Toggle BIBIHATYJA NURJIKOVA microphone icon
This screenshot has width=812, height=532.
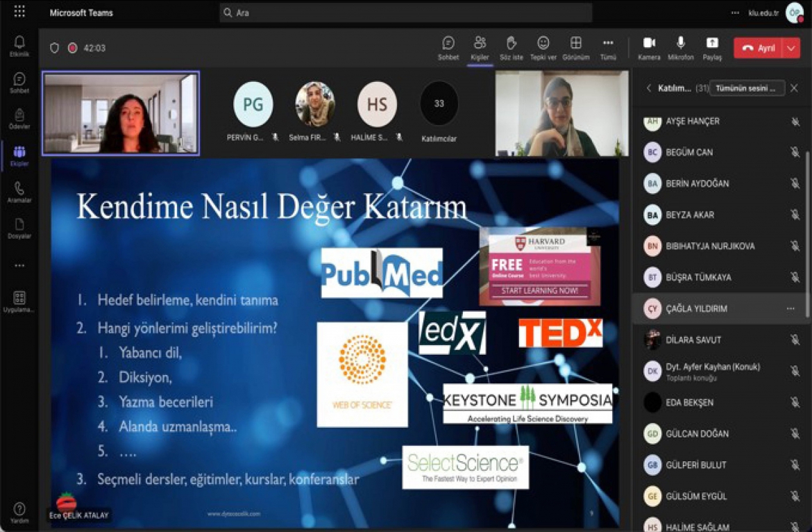(x=795, y=246)
